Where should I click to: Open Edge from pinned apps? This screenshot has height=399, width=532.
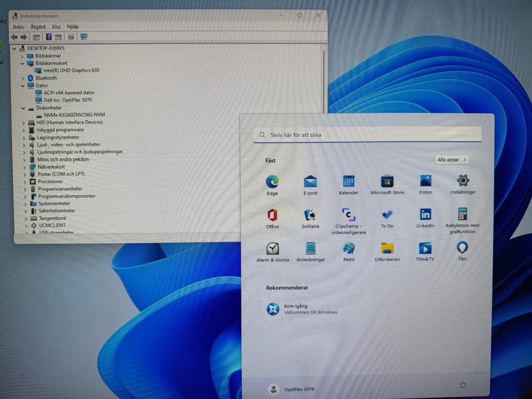[272, 185]
